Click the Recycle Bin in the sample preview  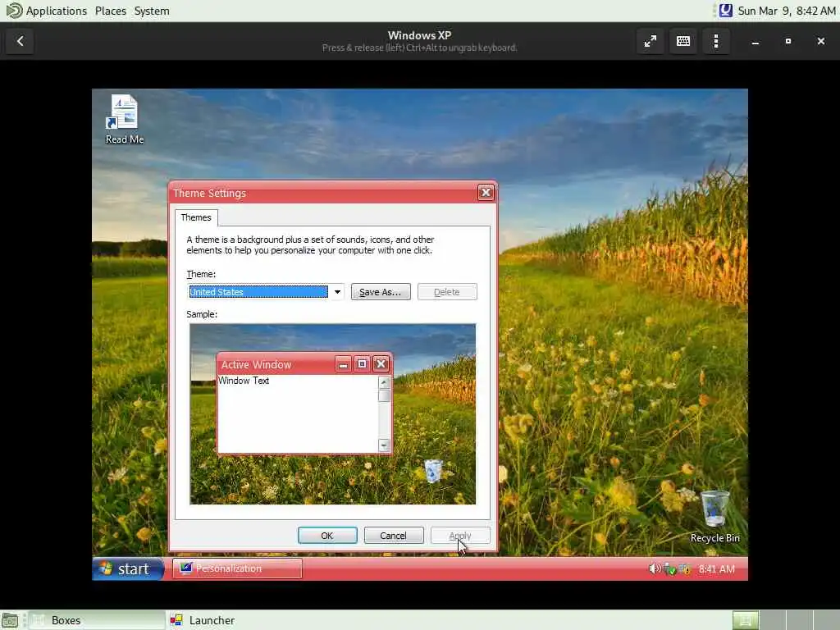coord(433,471)
